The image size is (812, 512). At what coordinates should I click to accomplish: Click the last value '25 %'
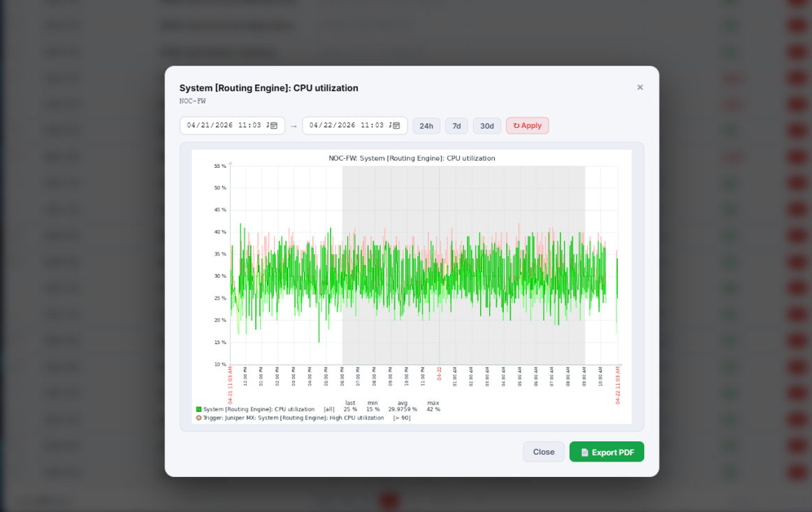point(350,409)
